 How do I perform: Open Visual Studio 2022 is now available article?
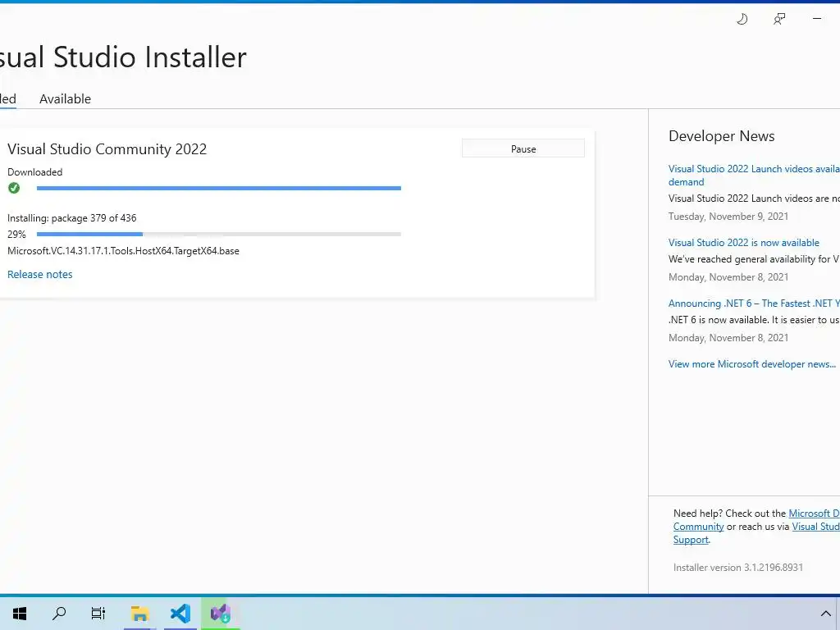pyautogui.click(x=743, y=243)
